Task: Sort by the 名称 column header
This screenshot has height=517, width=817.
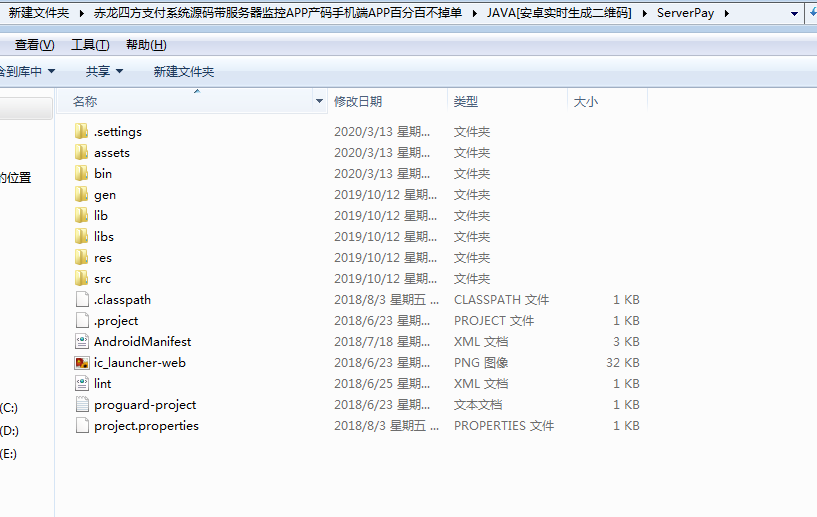Action: pos(85,101)
